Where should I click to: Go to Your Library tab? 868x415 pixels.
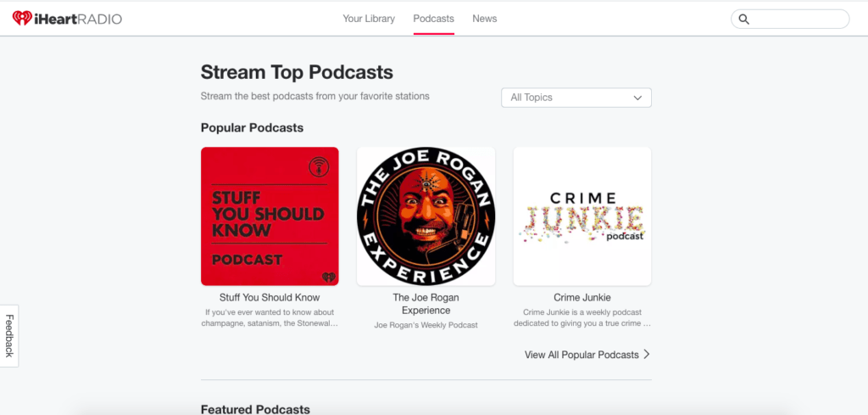pos(369,19)
